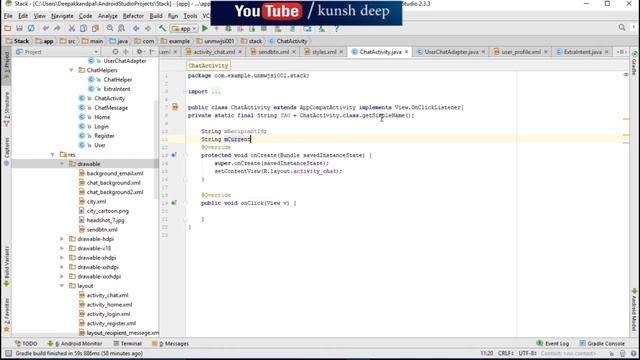Switch to the UserChatAdapter.java tab

451,52
